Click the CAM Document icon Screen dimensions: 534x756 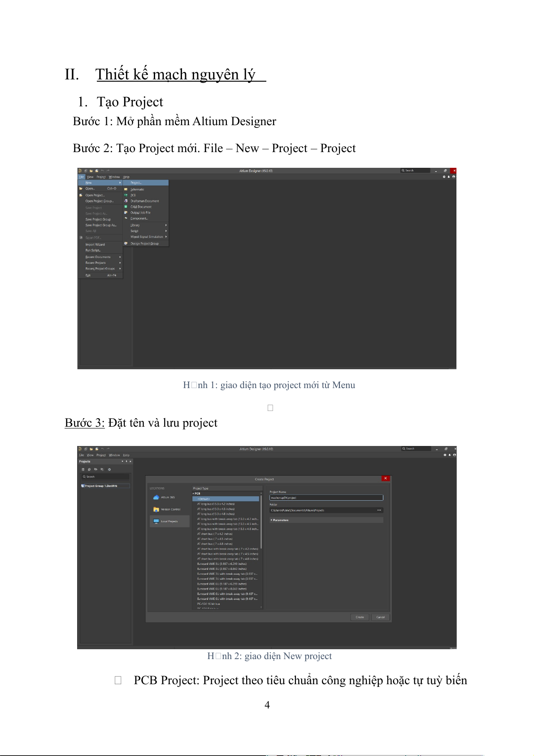click(x=126, y=207)
